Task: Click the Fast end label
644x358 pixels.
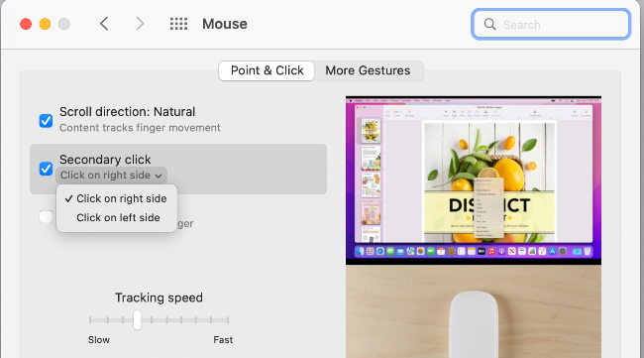Action: click(x=223, y=340)
